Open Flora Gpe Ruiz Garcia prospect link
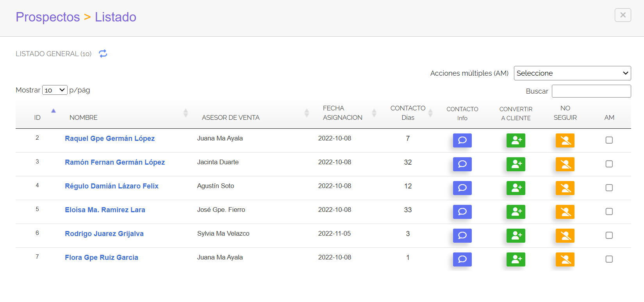644x302 pixels. [102, 258]
